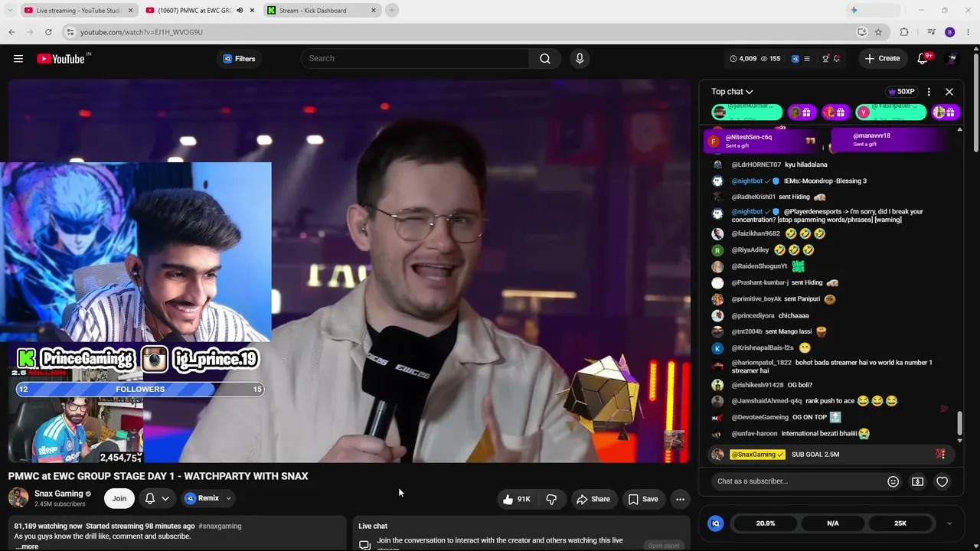Mute the PMWC tab audio icon

tap(240, 11)
